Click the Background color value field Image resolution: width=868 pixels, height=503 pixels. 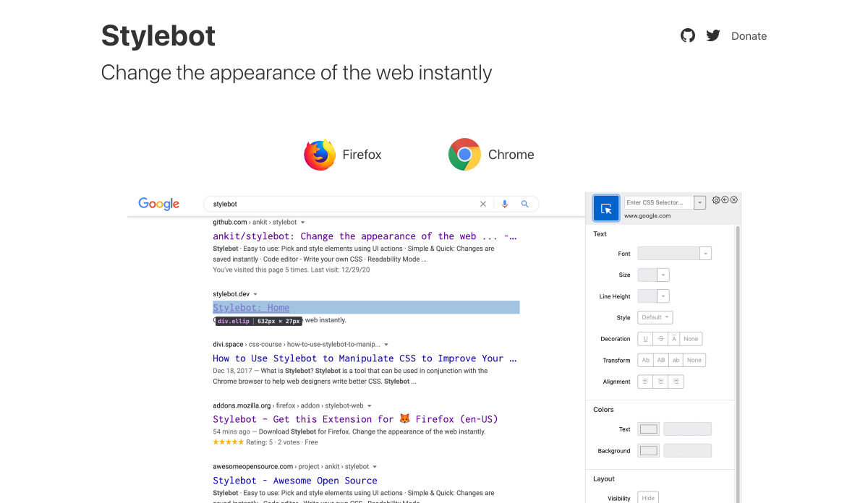pos(688,451)
